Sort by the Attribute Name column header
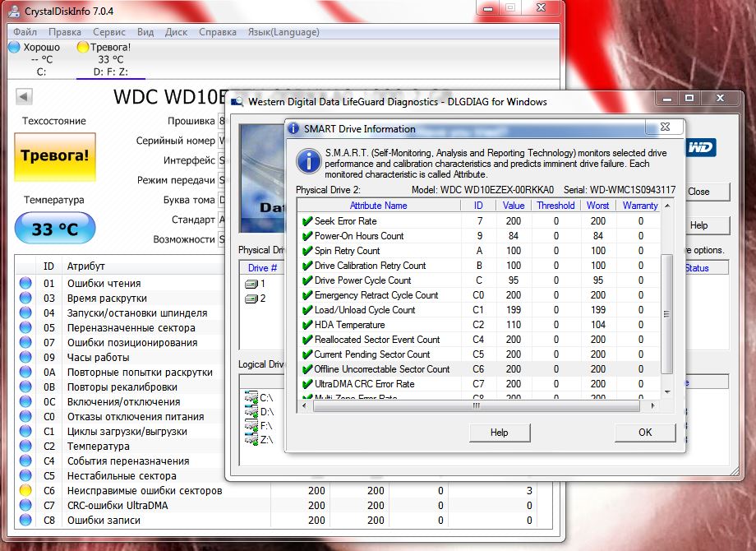This screenshot has height=551, width=756. click(378, 206)
